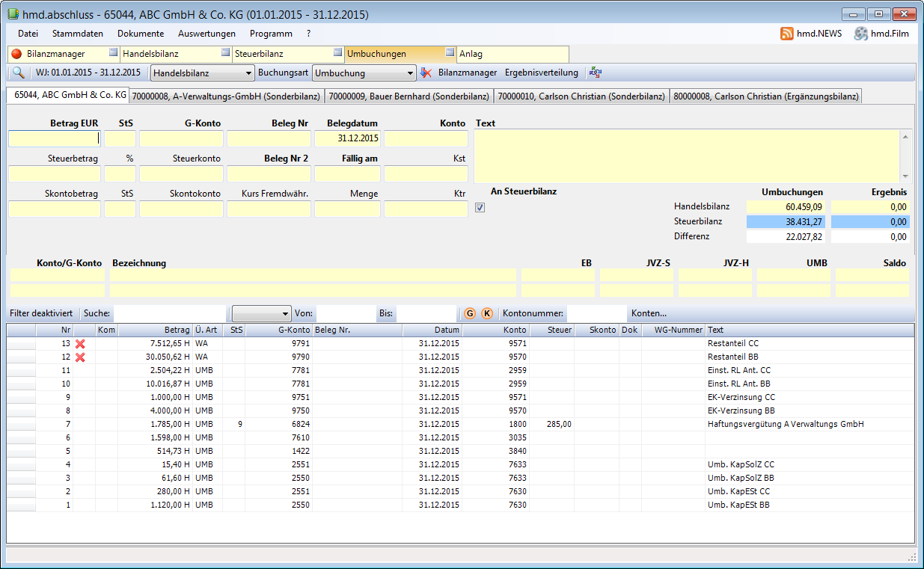
Task: Click the red X on row 12
Action: pos(80,357)
